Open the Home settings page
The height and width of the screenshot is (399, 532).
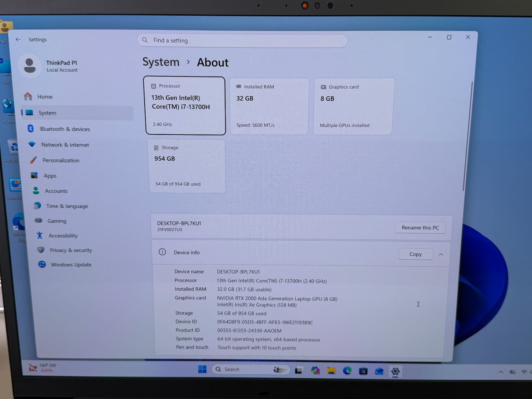tap(76, 97)
